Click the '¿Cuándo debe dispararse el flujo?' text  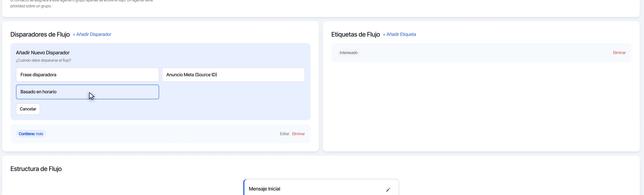[44, 61]
